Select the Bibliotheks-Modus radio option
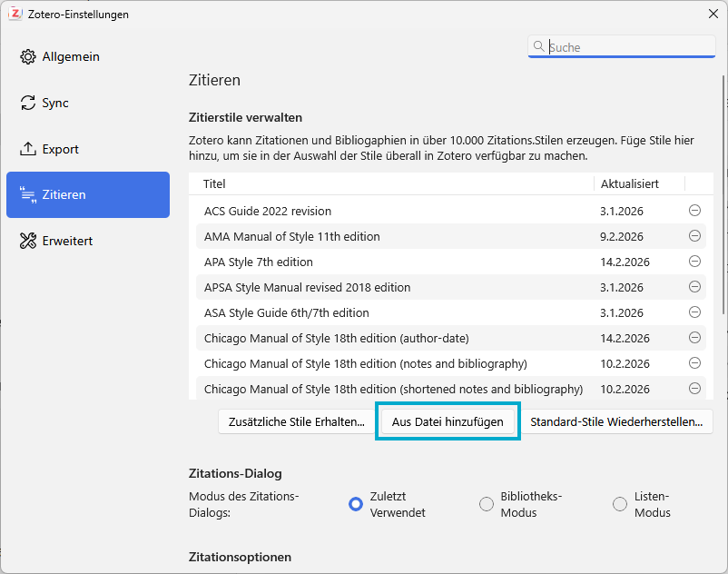Screen dimensions: 728x574 tap(487, 504)
